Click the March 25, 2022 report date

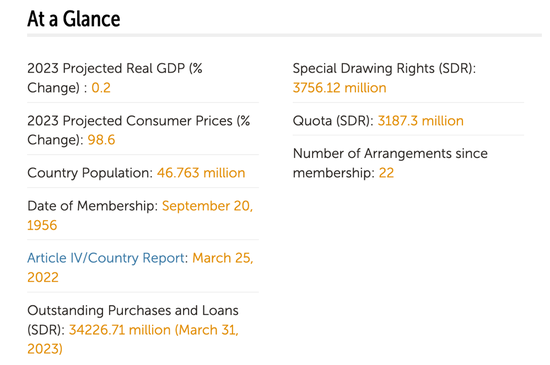click(x=140, y=268)
